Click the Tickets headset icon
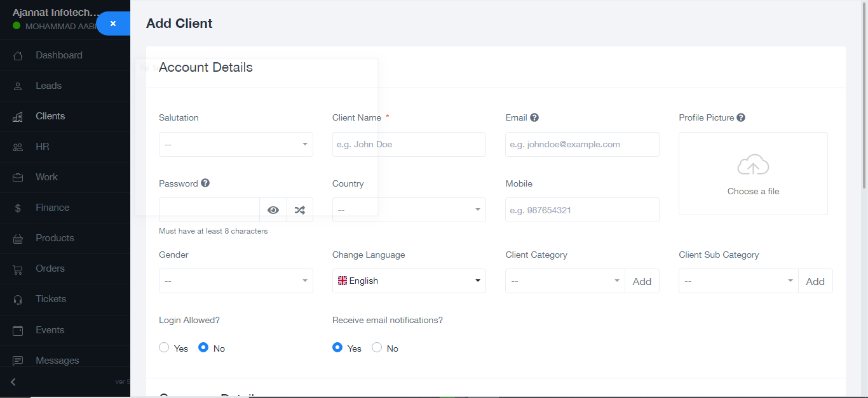 (18, 300)
